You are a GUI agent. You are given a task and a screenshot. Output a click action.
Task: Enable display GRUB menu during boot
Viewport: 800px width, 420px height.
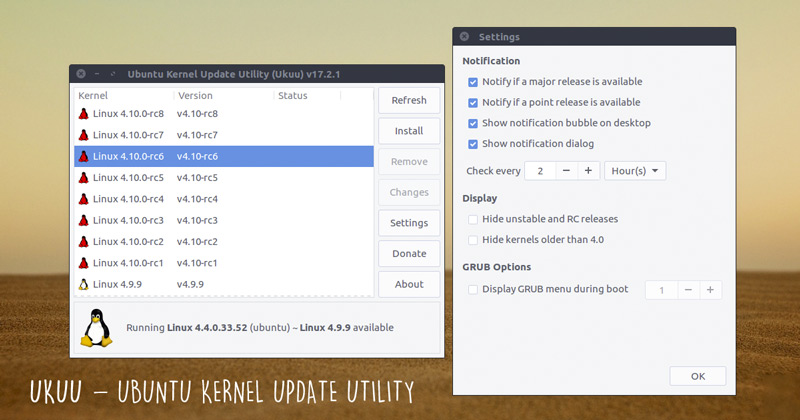[473, 289]
